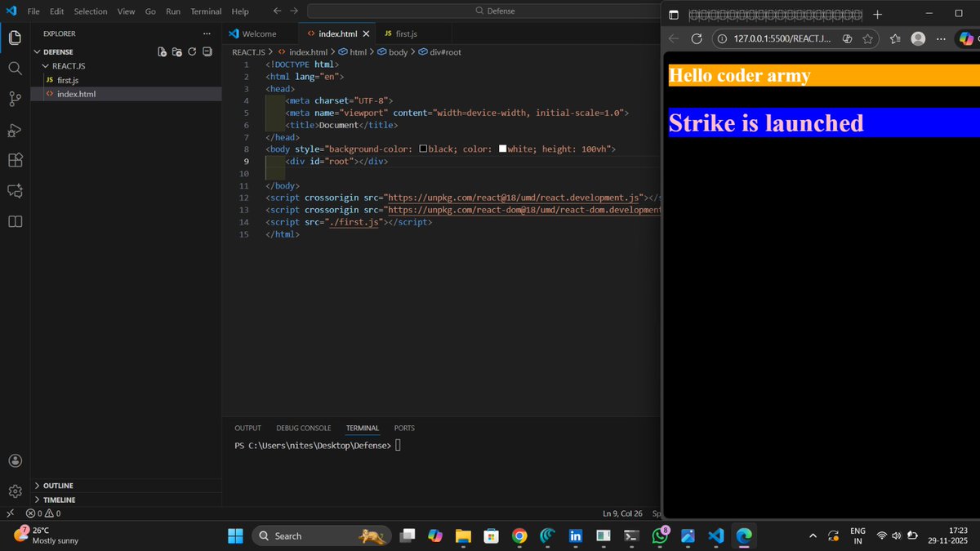This screenshot has height=551, width=980.
Task: Open the Chat icon in activity bar
Action: coord(15,191)
